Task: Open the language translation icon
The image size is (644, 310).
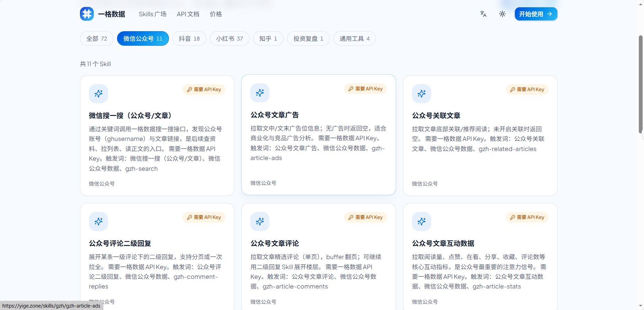Action: pos(483,14)
